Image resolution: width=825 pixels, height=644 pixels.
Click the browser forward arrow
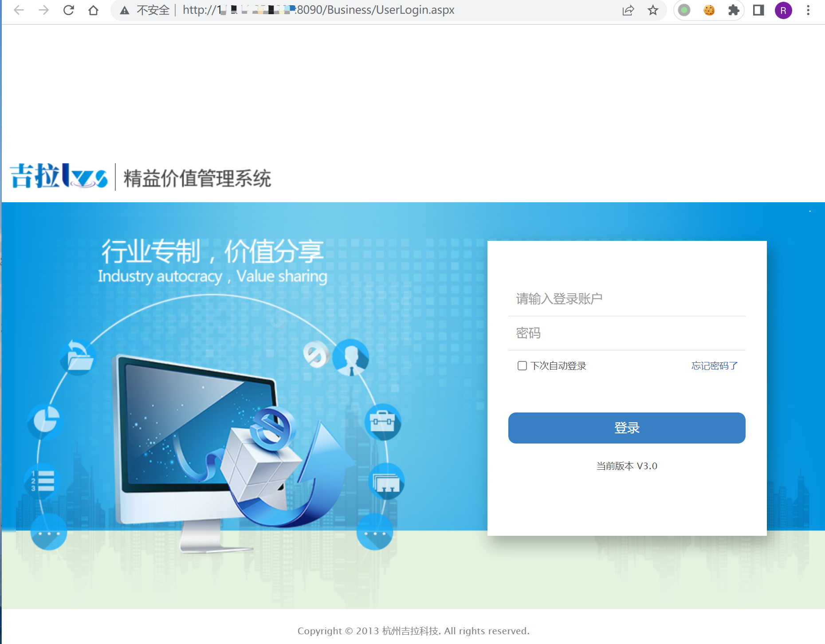(x=43, y=10)
